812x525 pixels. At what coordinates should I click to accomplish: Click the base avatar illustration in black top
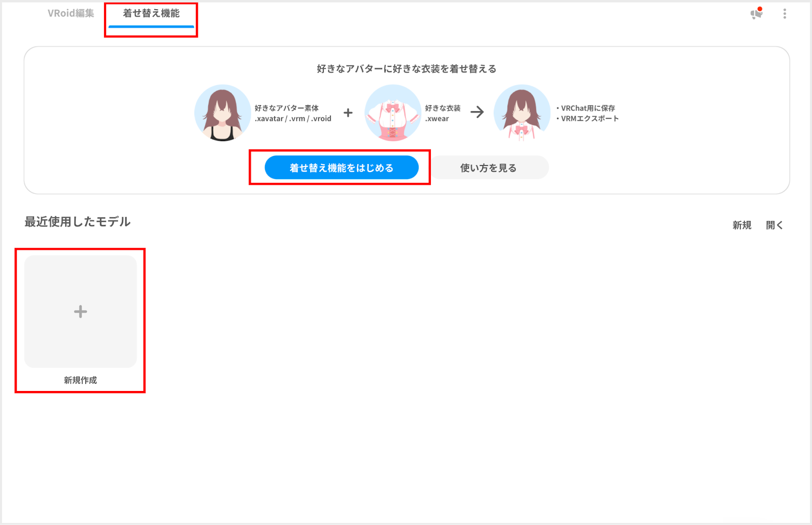coord(222,113)
